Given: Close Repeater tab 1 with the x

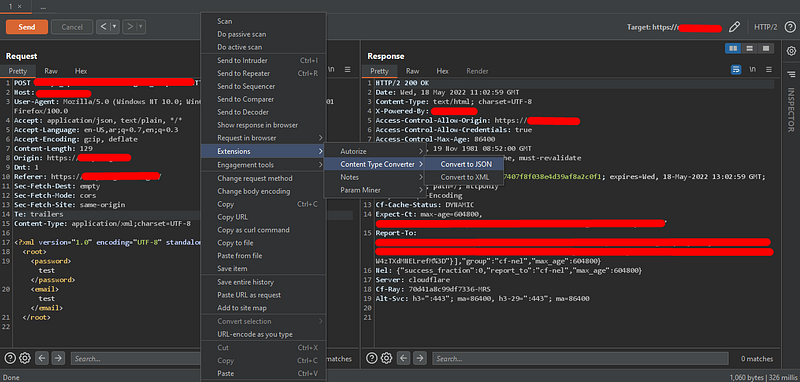Looking at the screenshot, I should point(19,6).
